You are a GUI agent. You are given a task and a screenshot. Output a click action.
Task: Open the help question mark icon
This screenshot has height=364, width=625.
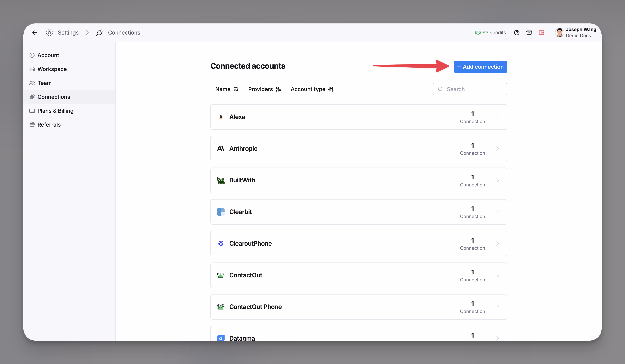click(x=517, y=32)
